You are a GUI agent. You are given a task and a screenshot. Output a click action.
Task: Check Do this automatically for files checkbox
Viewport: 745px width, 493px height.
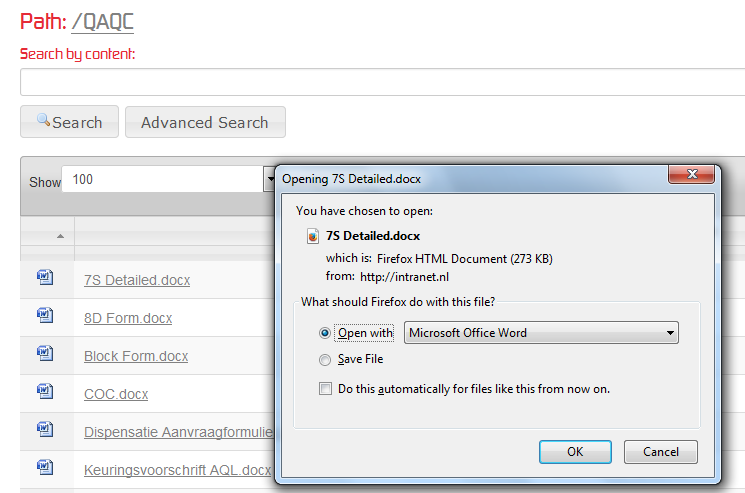(x=325, y=389)
